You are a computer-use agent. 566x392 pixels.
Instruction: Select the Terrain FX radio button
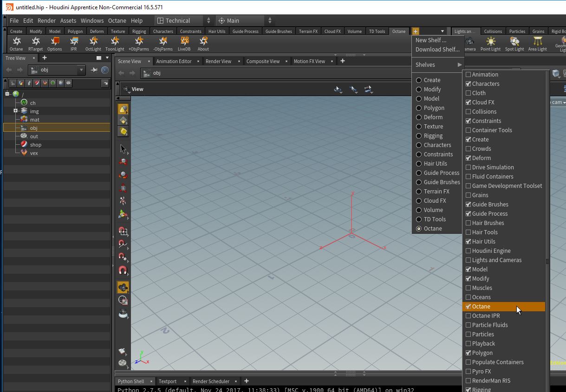419,192
